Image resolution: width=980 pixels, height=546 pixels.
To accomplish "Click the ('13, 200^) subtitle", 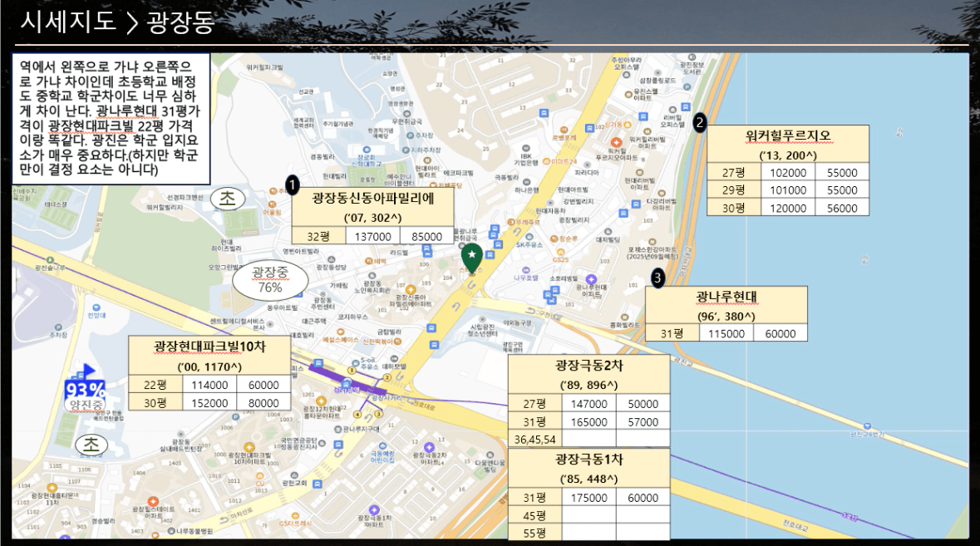I will tap(787, 155).
